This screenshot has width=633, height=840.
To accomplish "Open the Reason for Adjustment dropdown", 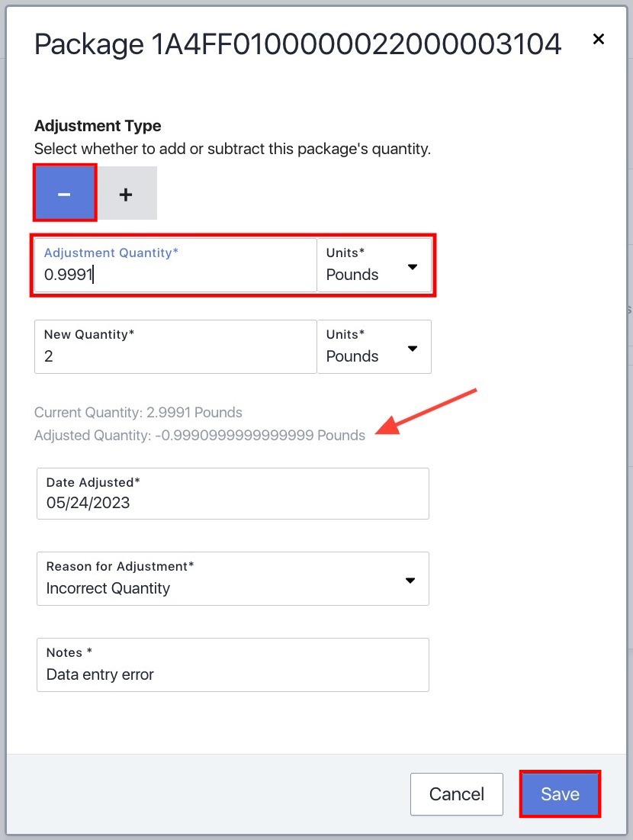I will click(x=233, y=578).
